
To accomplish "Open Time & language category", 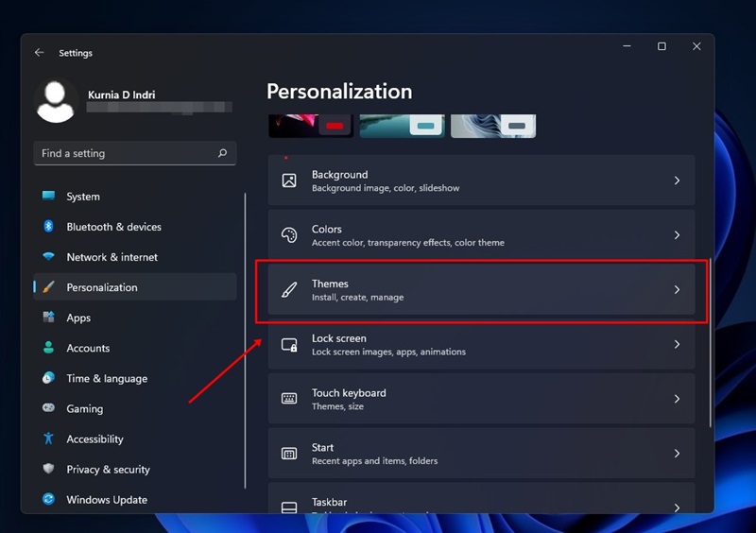I will (135, 378).
